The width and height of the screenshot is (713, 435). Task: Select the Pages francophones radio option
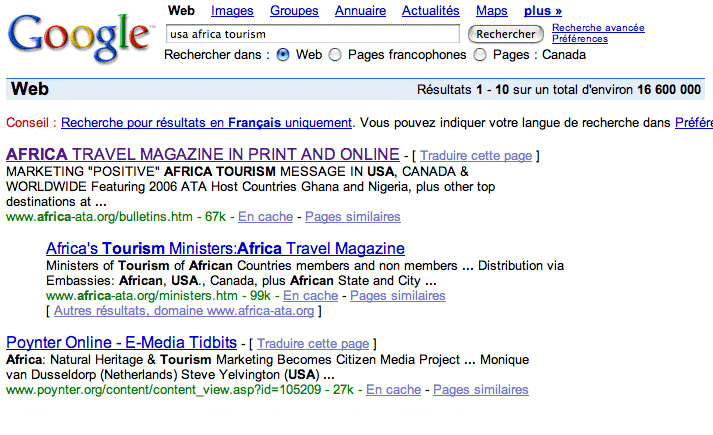coord(335,55)
